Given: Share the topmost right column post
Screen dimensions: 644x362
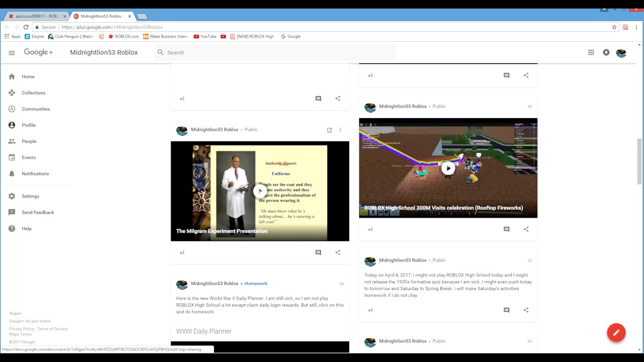Looking at the screenshot, I should 526,75.
